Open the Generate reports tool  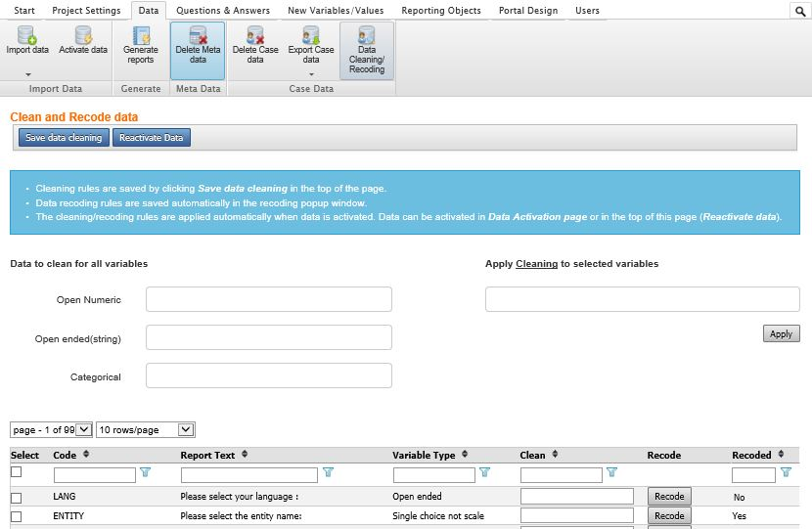click(x=141, y=36)
